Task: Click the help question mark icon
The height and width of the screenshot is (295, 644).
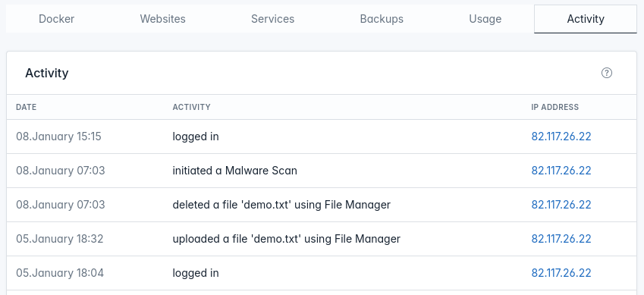Action: (x=607, y=73)
